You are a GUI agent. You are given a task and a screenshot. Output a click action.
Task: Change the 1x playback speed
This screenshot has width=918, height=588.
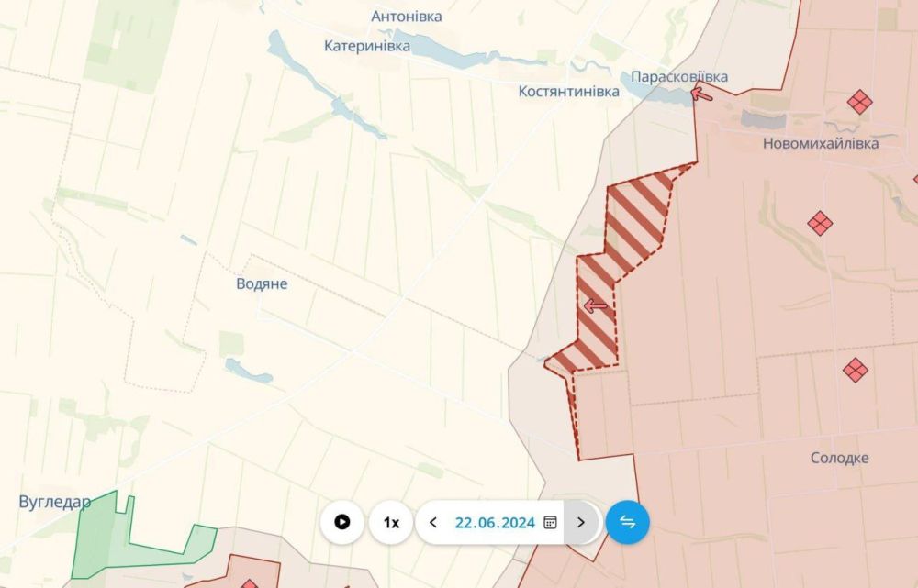point(391,522)
